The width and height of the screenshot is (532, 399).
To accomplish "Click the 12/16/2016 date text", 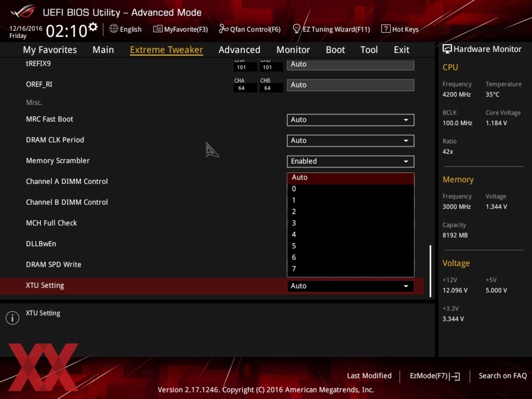I will (26, 29).
